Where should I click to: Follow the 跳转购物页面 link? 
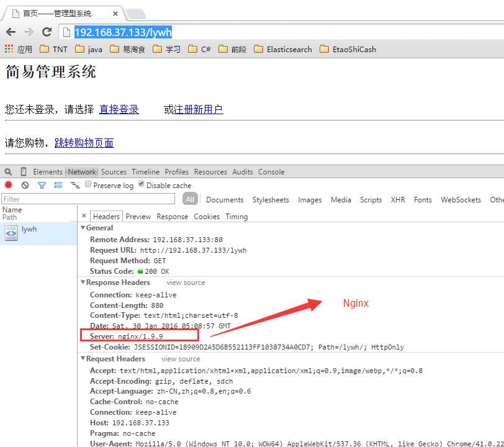tap(84, 143)
